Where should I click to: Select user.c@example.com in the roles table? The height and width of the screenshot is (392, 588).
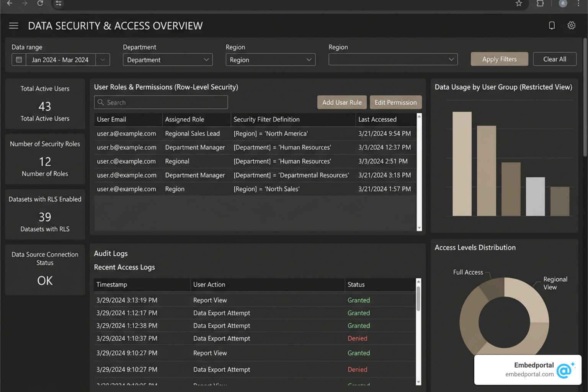click(126, 161)
